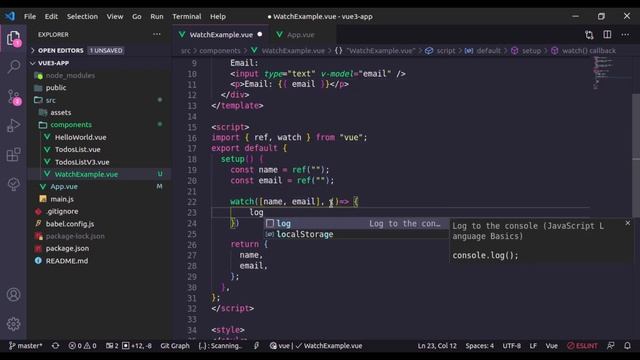This screenshot has height=360, width=640.
Task: Open Git Graph from status bar
Action: pyautogui.click(x=175, y=346)
